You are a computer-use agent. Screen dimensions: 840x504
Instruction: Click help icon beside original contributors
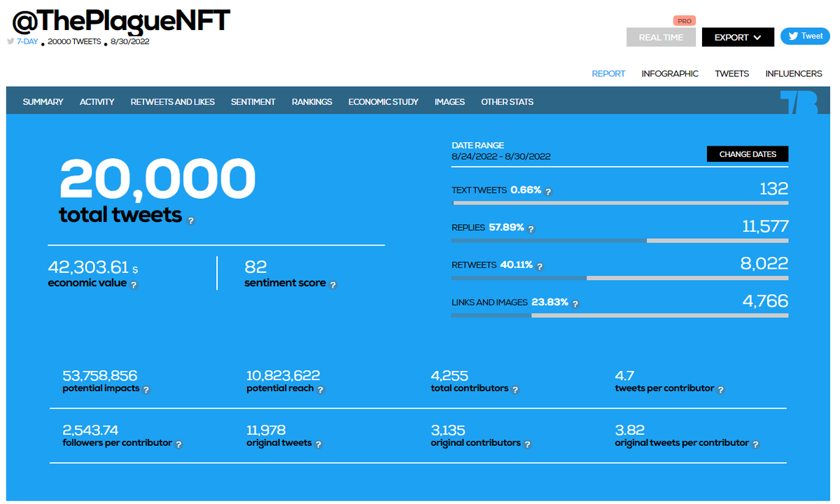[527, 444]
